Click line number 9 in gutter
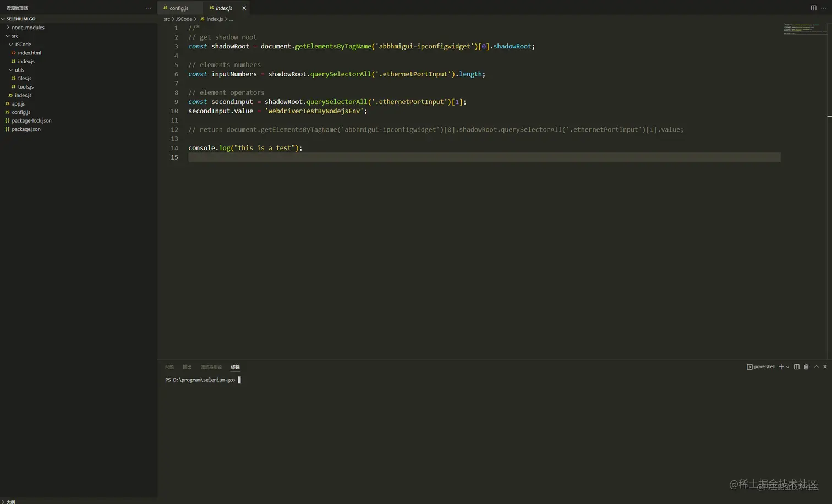This screenshot has width=832, height=504. click(176, 102)
